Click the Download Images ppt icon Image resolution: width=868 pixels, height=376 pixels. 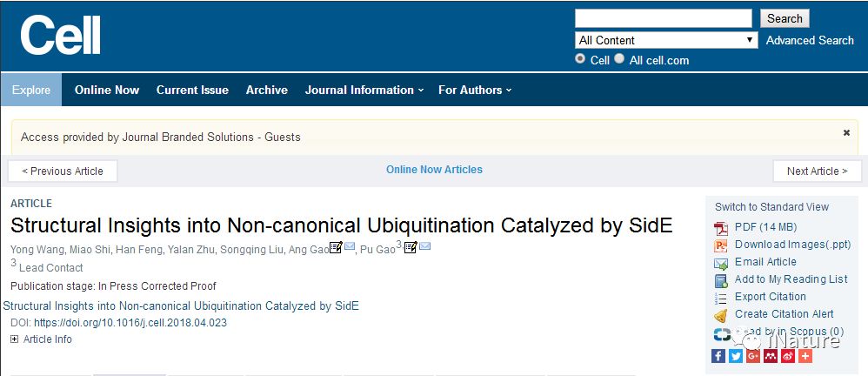point(721,245)
